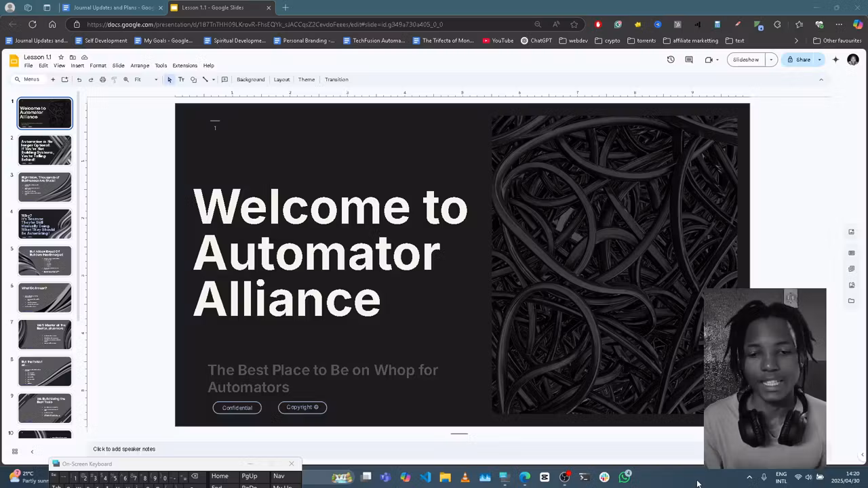Click the Theme button
Image resolution: width=868 pixels, height=488 pixels.
(x=306, y=79)
